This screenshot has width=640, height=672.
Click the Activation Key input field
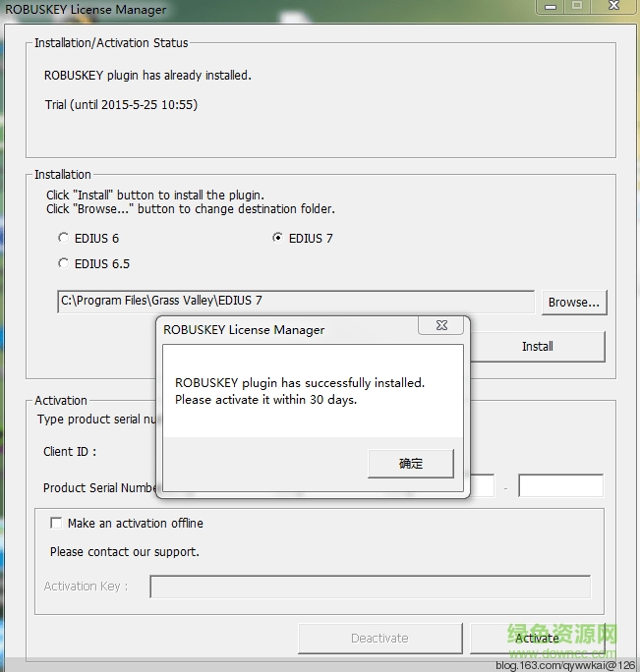point(371,587)
